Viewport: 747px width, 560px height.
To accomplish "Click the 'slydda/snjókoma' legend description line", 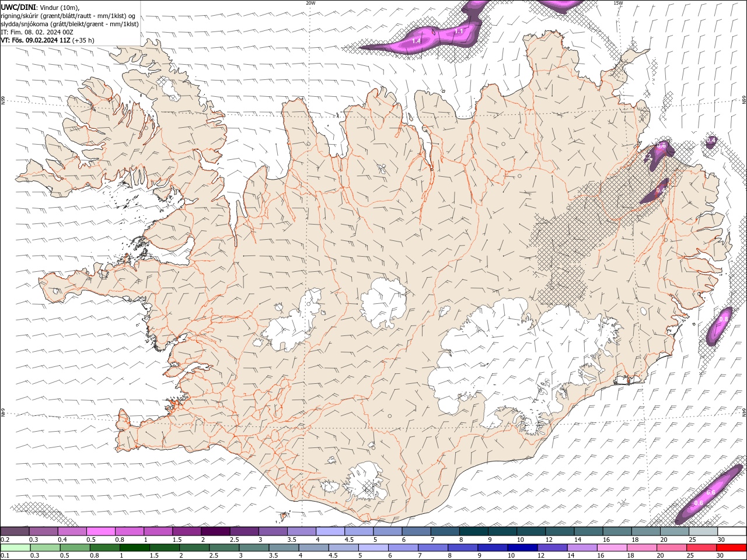I will pos(69,24).
